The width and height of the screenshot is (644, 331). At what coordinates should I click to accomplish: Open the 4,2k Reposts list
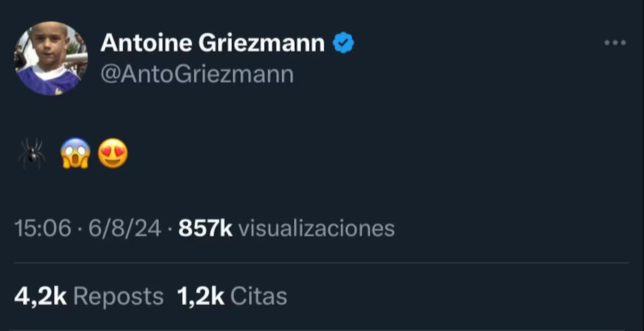(x=89, y=296)
